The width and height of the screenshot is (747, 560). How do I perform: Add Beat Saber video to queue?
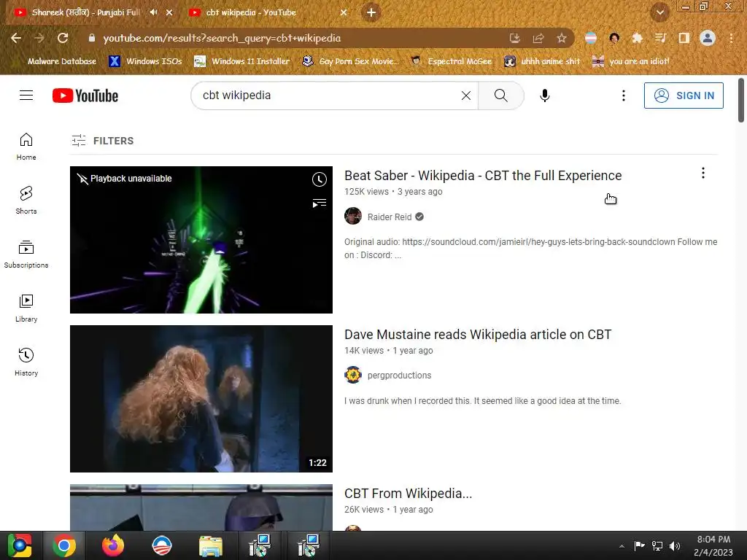click(x=320, y=203)
